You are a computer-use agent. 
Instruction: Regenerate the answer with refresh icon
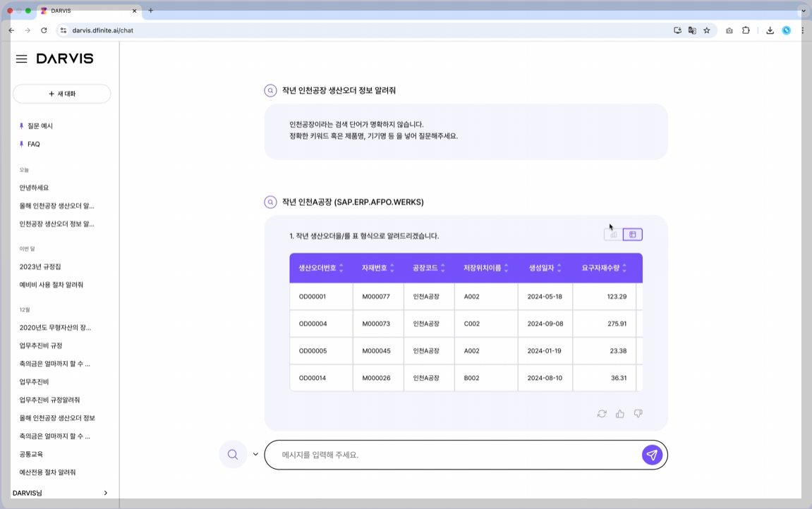click(x=602, y=414)
